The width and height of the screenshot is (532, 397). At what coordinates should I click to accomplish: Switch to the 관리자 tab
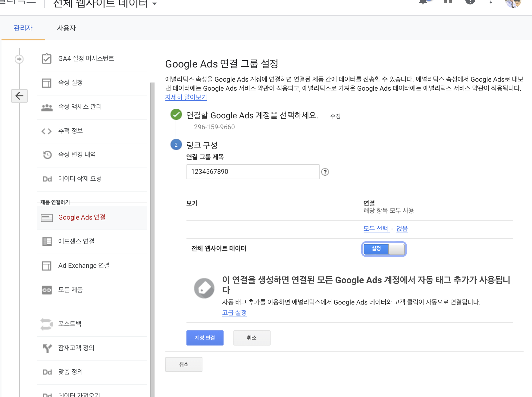pyautogui.click(x=23, y=28)
